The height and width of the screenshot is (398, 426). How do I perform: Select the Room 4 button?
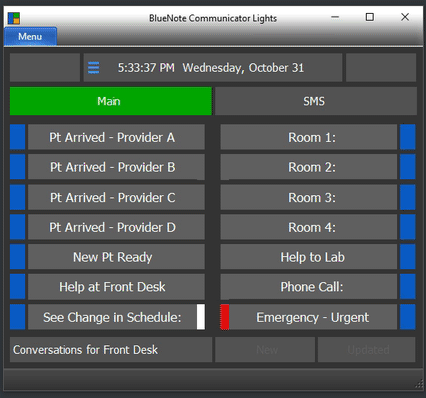(309, 227)
